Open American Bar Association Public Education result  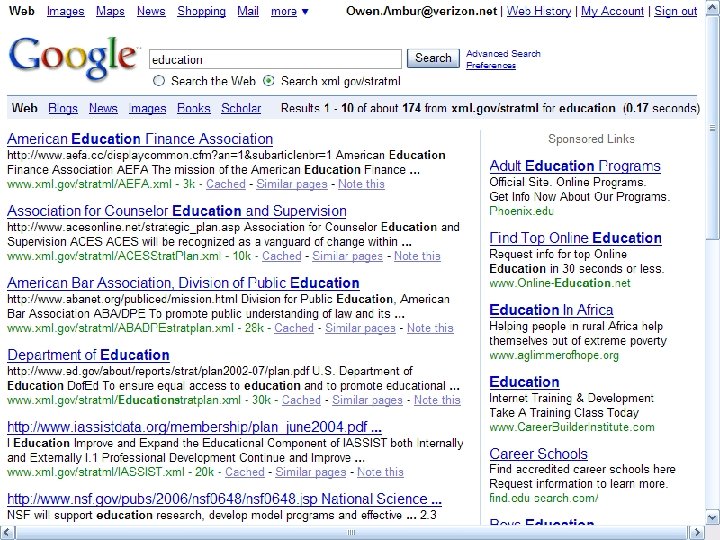pyautogui.click(x=183, y=283)
